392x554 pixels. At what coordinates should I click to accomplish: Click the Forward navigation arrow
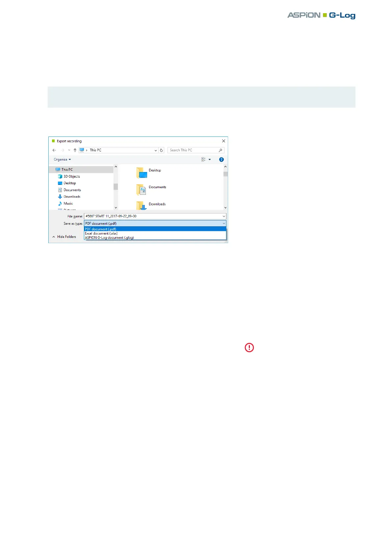point(63,150)
